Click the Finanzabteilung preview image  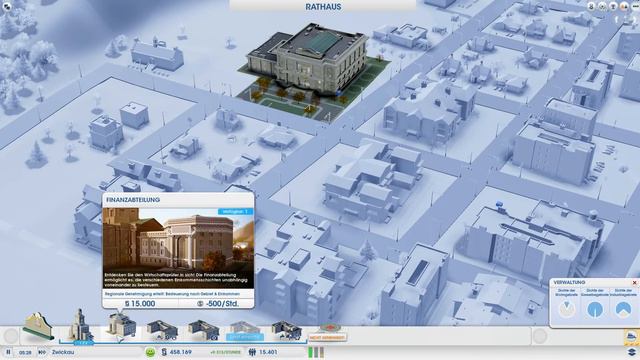(178, 248)
